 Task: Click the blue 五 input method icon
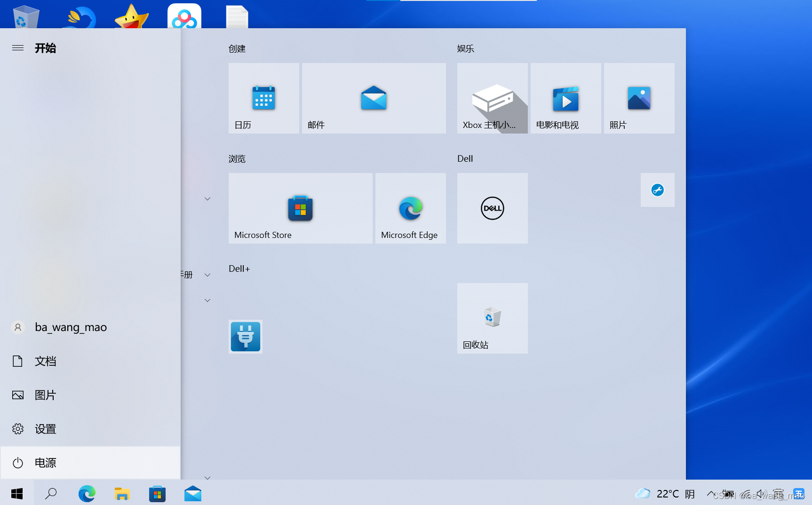pyautogui.click(x=799, y=494)
